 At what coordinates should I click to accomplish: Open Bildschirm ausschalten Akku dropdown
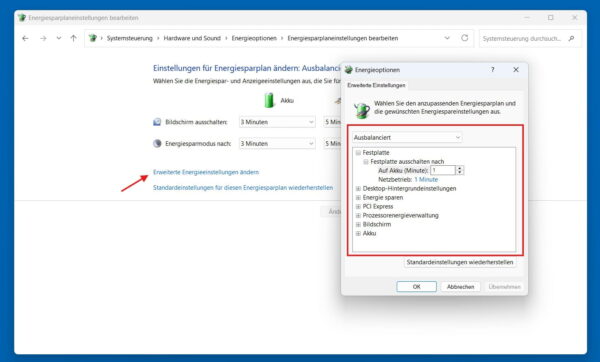pyautogui.click(x=277, y=122)
